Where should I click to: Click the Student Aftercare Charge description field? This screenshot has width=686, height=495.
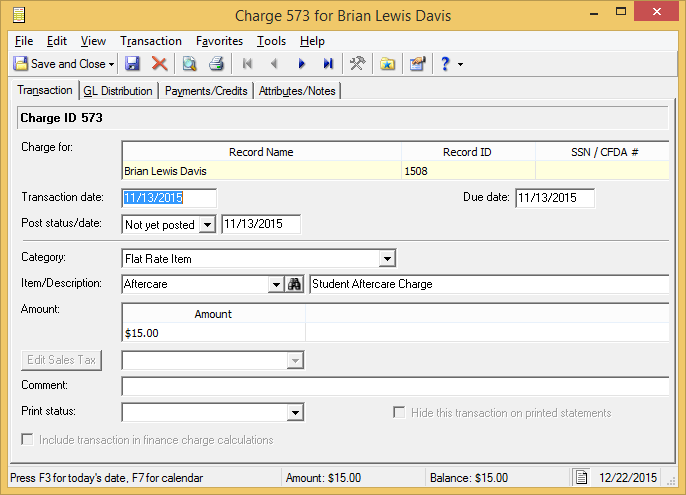pos(489,284)
